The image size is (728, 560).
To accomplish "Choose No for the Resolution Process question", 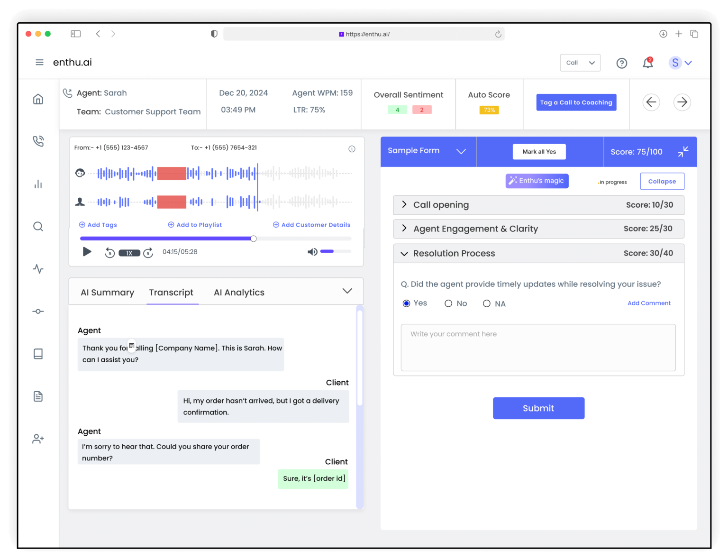I will pyautogui.click(x=448, y=303).
